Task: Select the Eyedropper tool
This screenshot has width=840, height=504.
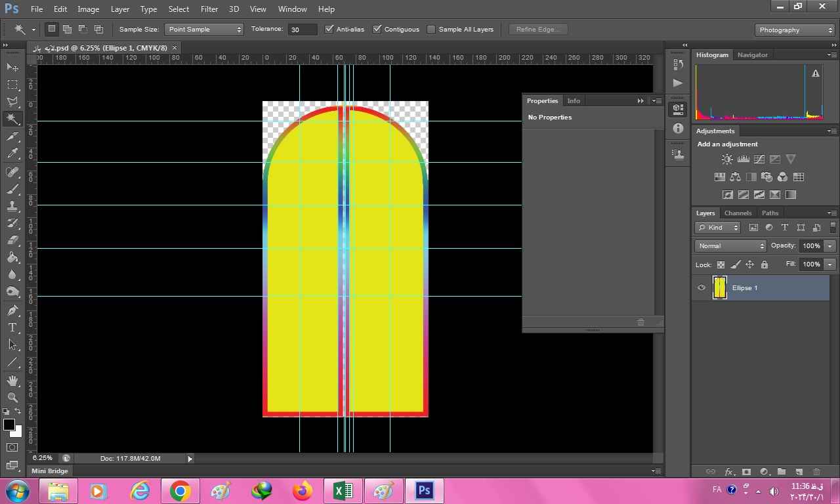Action: point(12,154)
